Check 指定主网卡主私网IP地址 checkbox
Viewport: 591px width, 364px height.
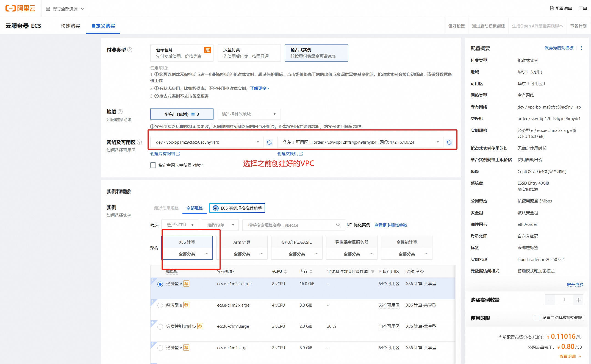pyautogui.click(x=153, y=165)
